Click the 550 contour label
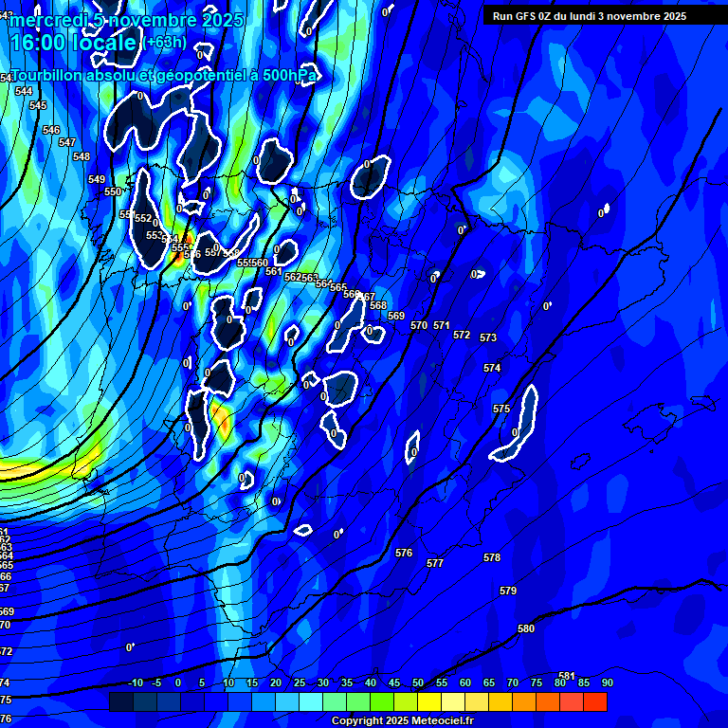Viewport: 728px width, 728px height. [x=113, y=191]
